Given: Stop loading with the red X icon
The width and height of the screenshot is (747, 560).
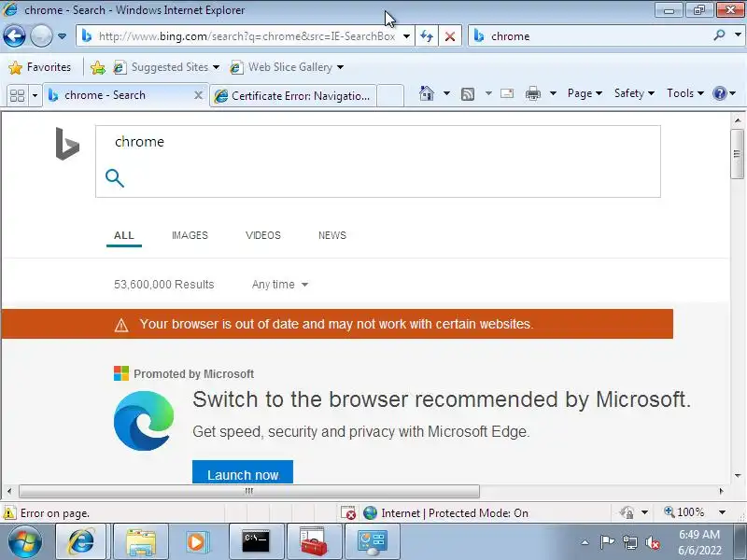Looking at the screenshot, I should [x=450, y=36].
